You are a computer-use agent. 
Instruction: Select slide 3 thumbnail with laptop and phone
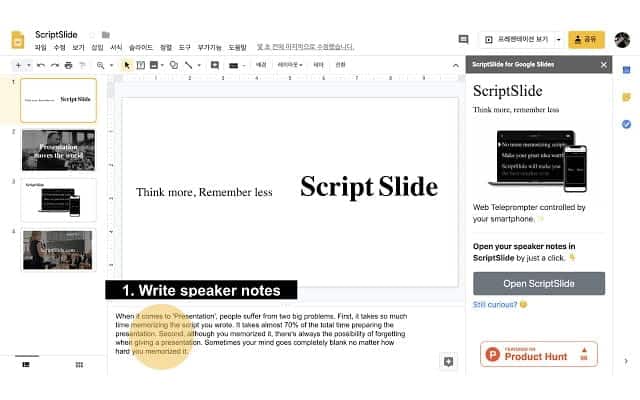click(58, 200)
